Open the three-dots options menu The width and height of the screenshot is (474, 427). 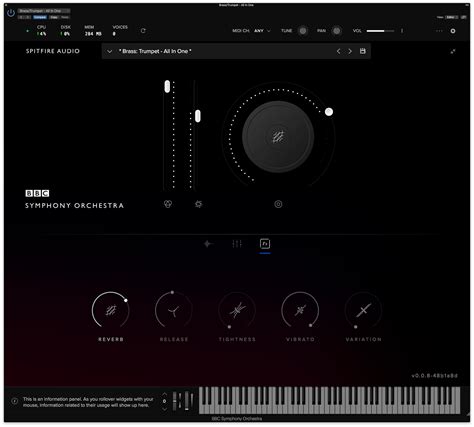click(439, 31)
